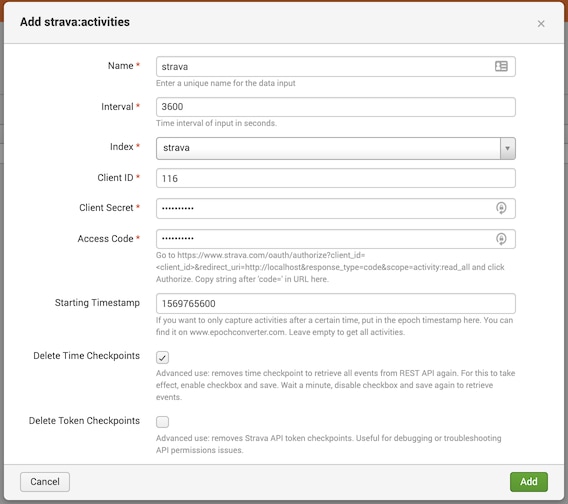Click the Access Code label
This screenshot has height=504, width=568.
(105, 239)
